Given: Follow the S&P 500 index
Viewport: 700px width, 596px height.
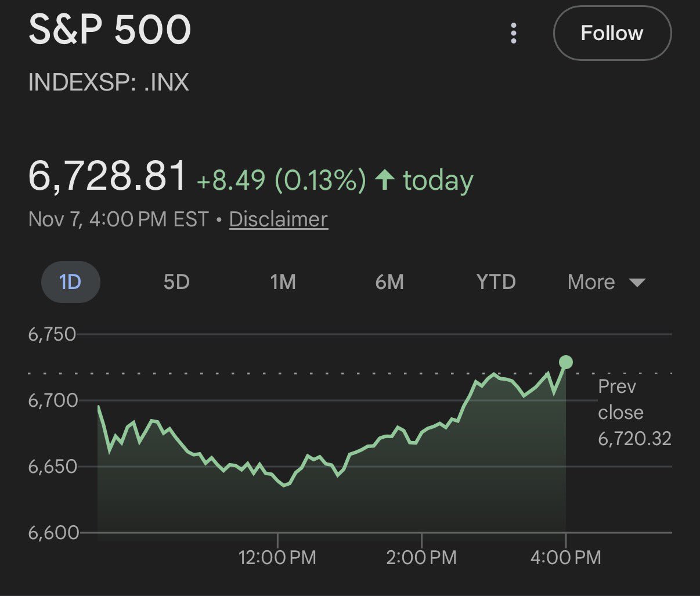Looking at the screenshot, I should [x=612, y=34].
